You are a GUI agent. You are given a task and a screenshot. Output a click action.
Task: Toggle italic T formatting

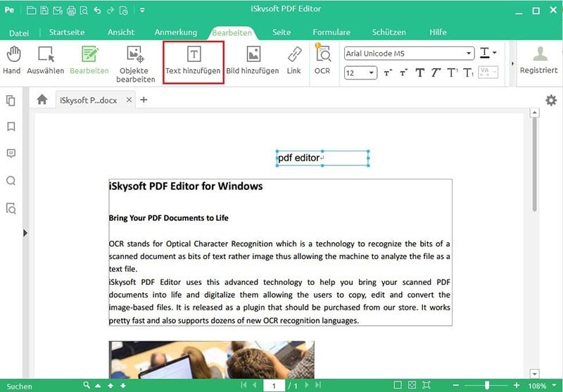click(x=436, y=73)
